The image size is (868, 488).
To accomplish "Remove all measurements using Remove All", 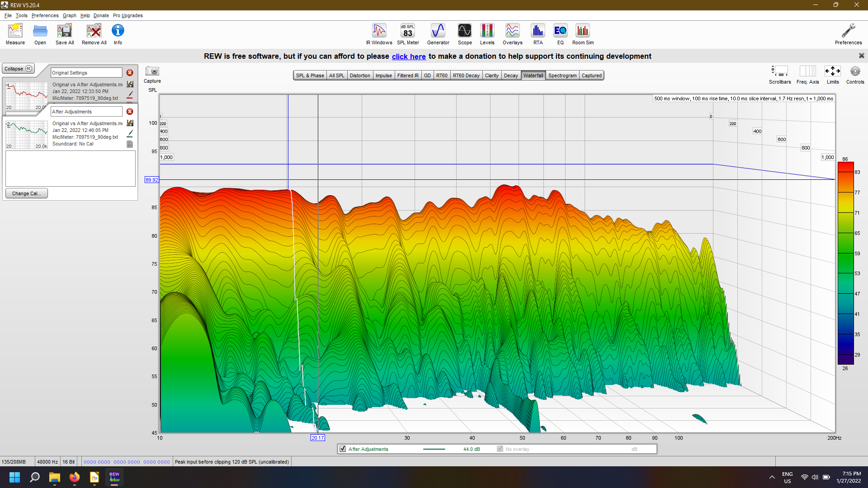I will click(x=94, y=34).
